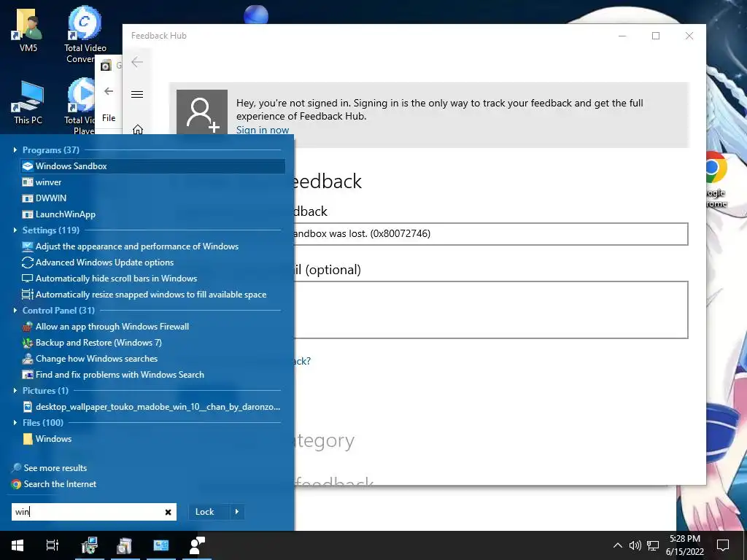Open Total Video Converter desktop shortcut

[x=85, y=35]
